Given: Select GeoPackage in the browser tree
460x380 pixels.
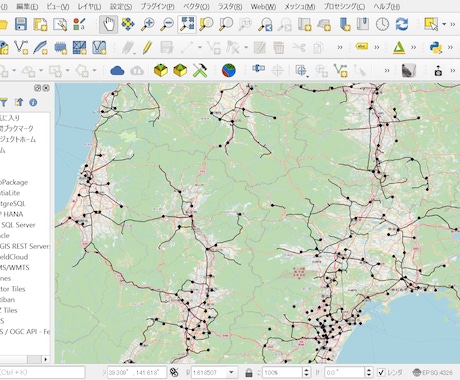Looking at the screenshot, I should coord(14,182).
